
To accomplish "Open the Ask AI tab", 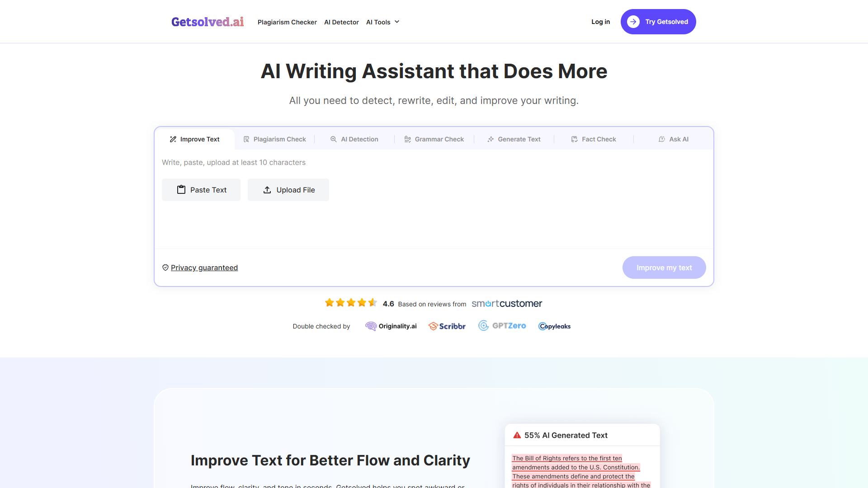I will [673, 139].
